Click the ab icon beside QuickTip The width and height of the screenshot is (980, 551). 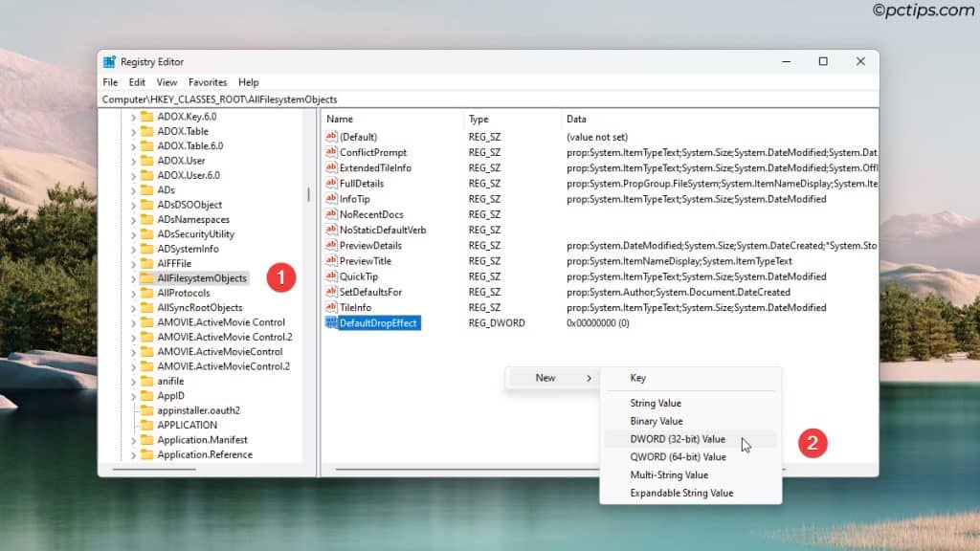pyautogui.click(x=333, y=275)
